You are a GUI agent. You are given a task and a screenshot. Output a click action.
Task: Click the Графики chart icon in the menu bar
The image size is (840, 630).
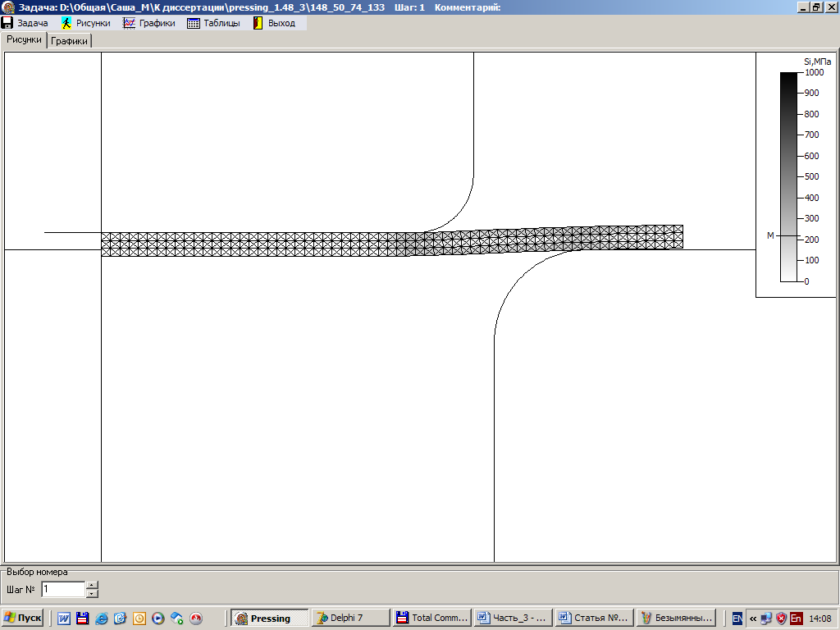pyautogui.click(x=129, y=23)
